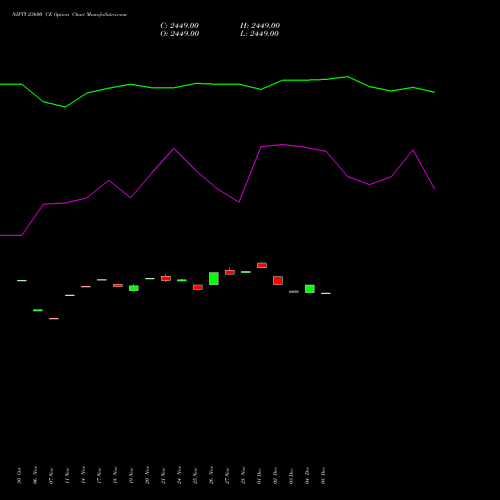Image resolution: width=500 pixels, height=500 pixels.
Task: Click the 25 Nov date label
Action: 195,476
